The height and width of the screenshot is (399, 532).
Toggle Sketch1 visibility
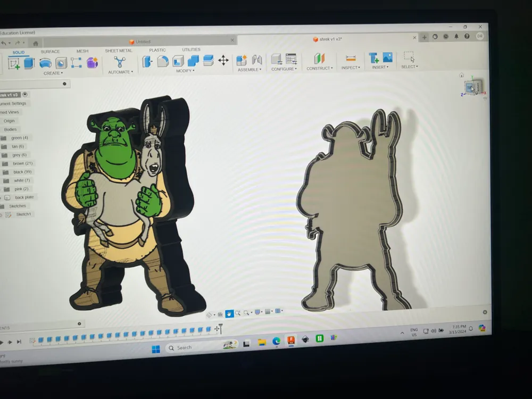[2, 214]
